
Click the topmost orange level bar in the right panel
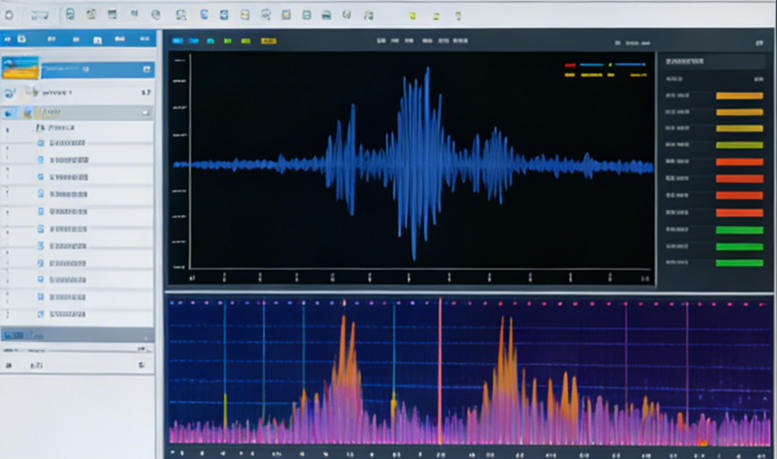[739, 95]
